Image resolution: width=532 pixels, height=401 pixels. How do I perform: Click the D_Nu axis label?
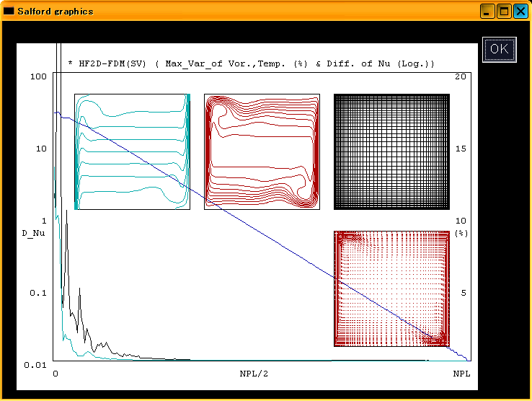point(34,233)
